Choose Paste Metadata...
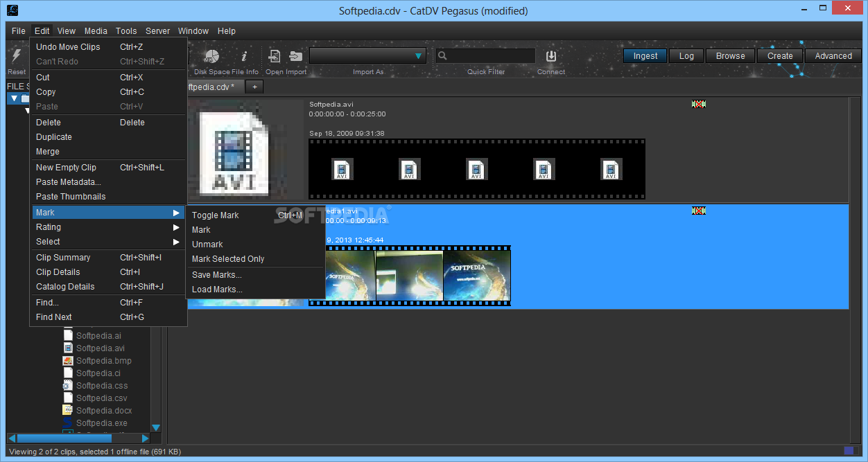The height and width of the screenshot is (462, 868). click(x=109, y=182)
